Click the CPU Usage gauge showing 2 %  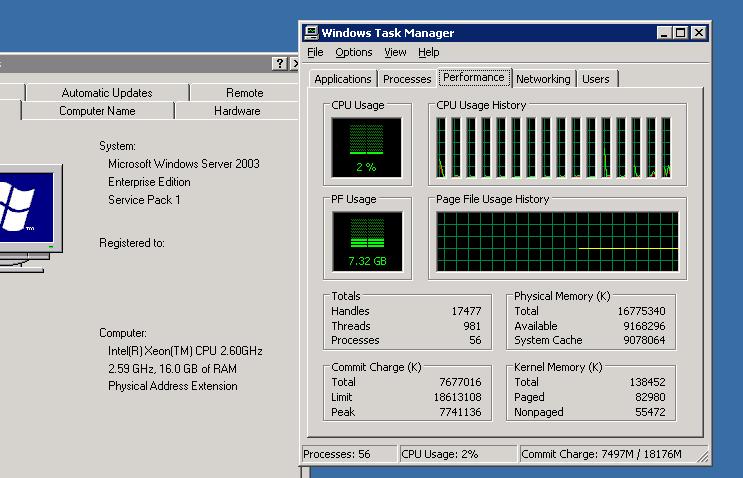click(x=366, y=147)
